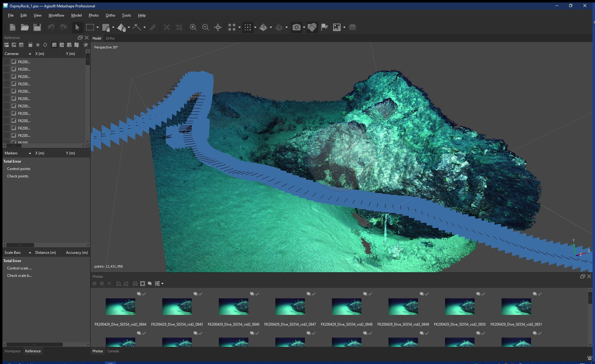
Task: Click the marker/flag placement icon
Action: [x=324, y=27]
